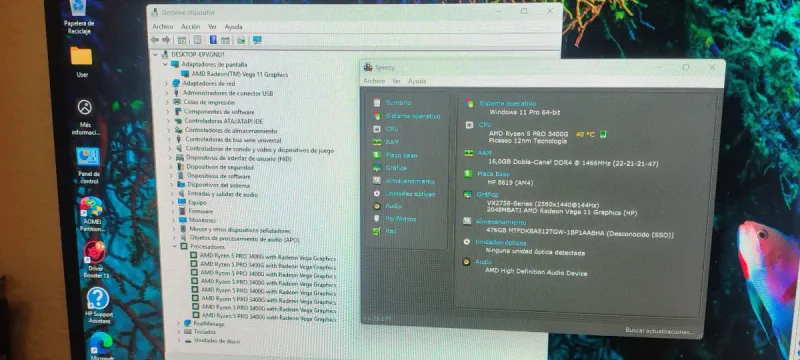Click the blue Help question-mark toolbar icon

tap(213, 40)
